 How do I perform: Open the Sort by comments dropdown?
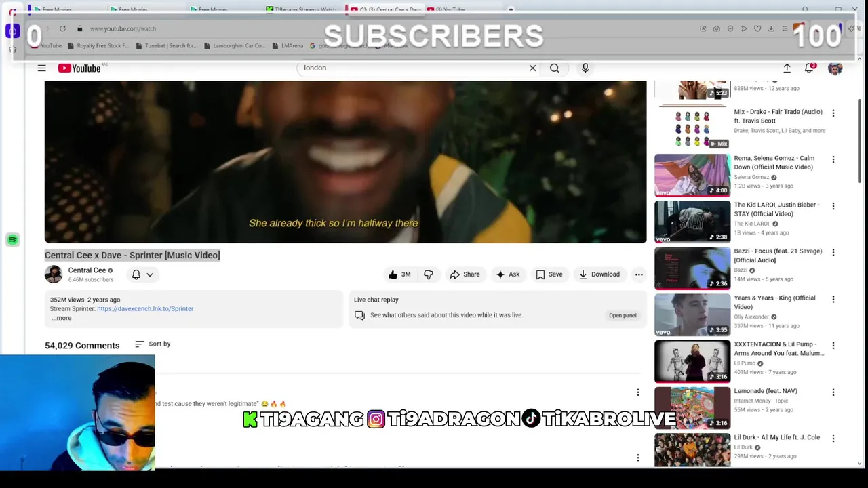[153, 344]
